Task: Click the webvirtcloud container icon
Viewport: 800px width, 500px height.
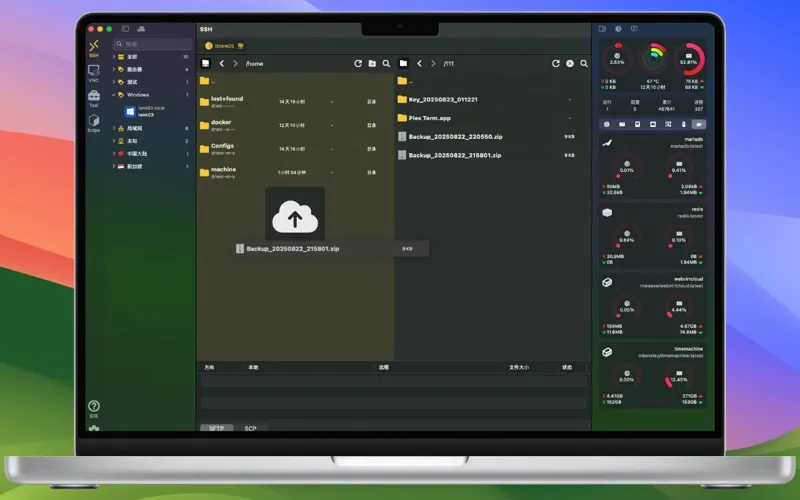Action: (607, 282)
